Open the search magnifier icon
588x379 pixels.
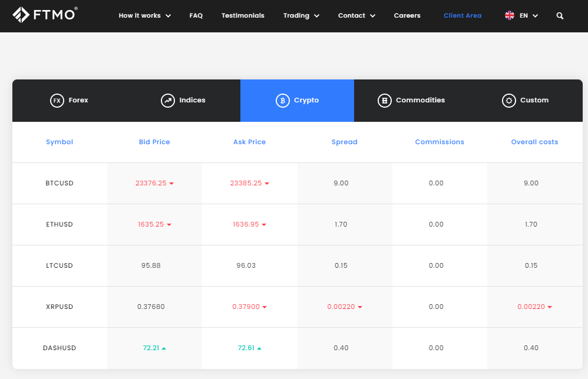560,16
